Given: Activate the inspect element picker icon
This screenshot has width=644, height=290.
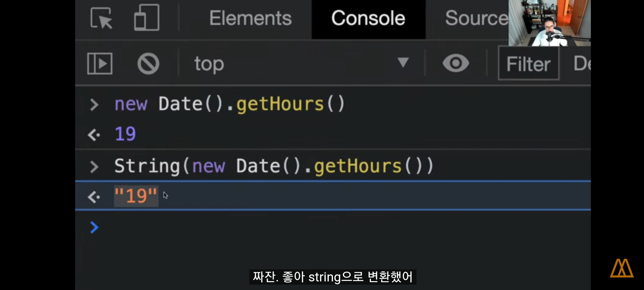Looking at the screenshot, I should (x=101, y=18).
